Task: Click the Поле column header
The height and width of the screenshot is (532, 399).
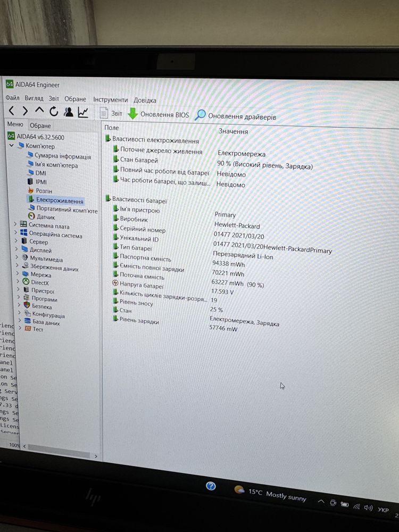Action: [112, 128]
